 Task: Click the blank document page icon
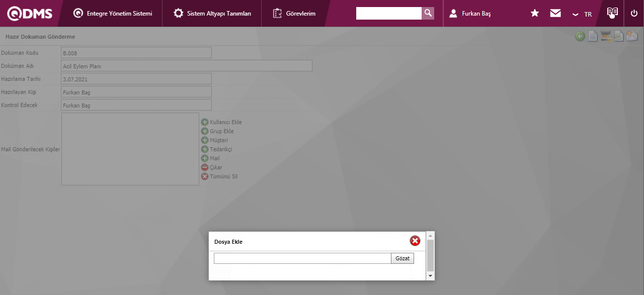click(593, 36)
